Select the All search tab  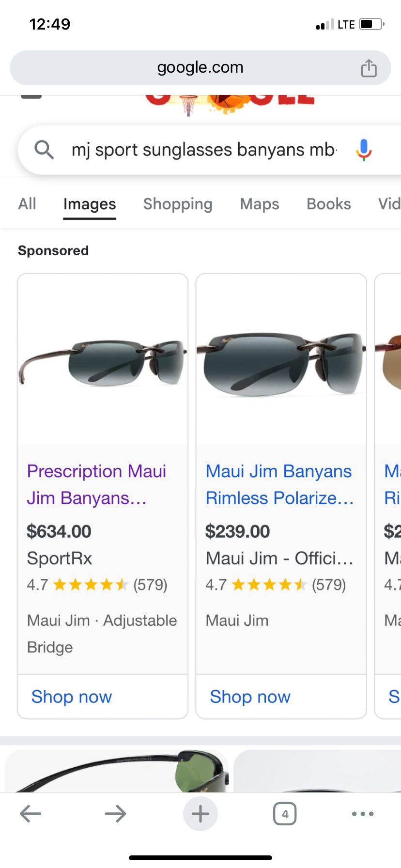pos(27,204)
